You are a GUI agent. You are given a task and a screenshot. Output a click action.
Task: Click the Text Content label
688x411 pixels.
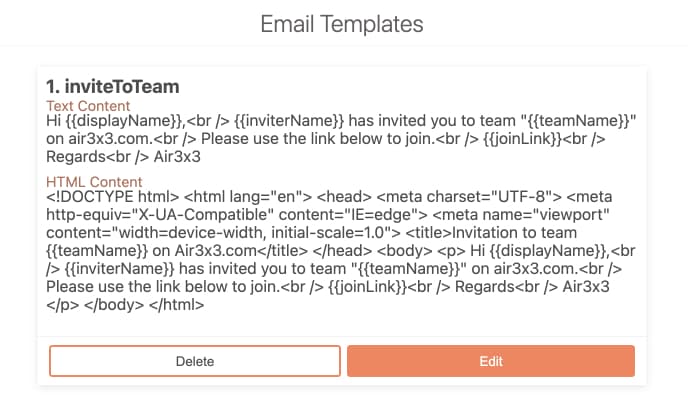(88, 105)
